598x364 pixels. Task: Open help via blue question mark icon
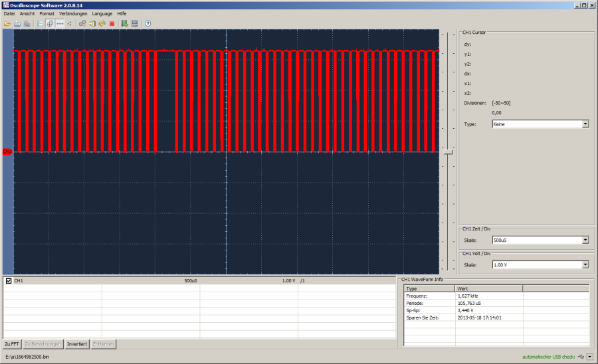(x=148, y=23)
